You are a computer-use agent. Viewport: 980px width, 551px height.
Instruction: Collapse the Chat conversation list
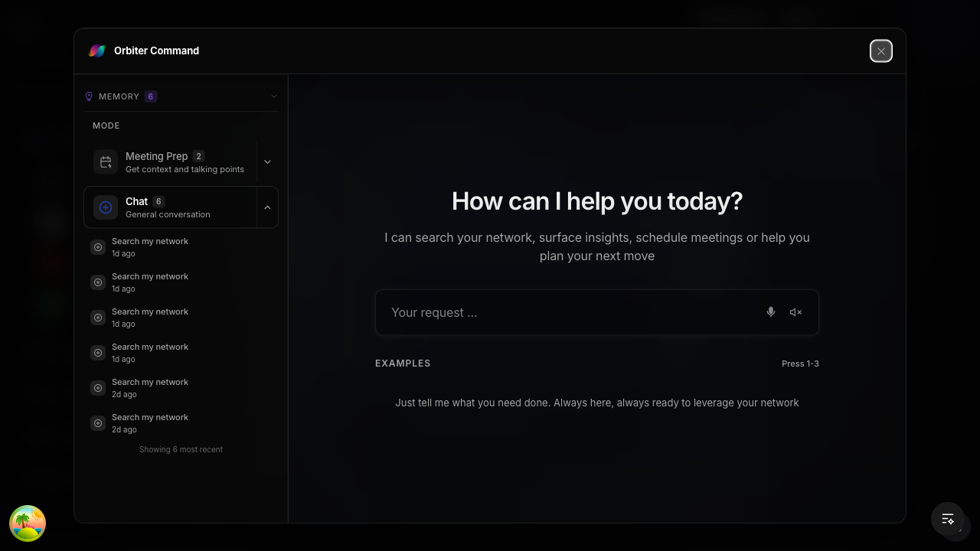coord(267,207)
